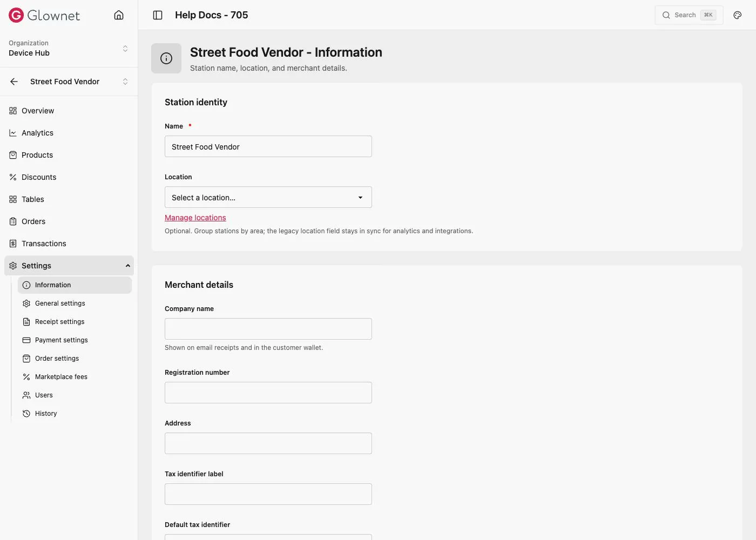Screen dimensions: 756x540
Task: Open Receipt settings
Action: tap(75, 322)
